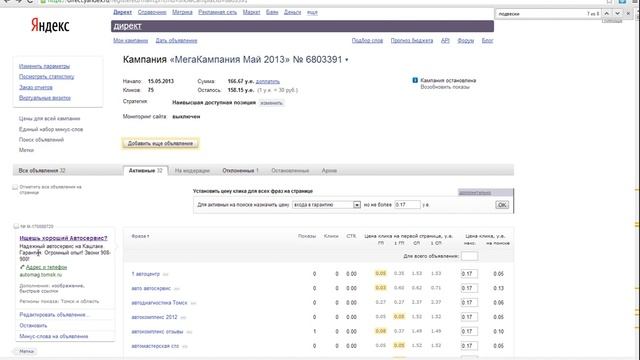Screen dimensions: 640x360
Task: Click the OK button for price setting
Action: tap(502, 205)
